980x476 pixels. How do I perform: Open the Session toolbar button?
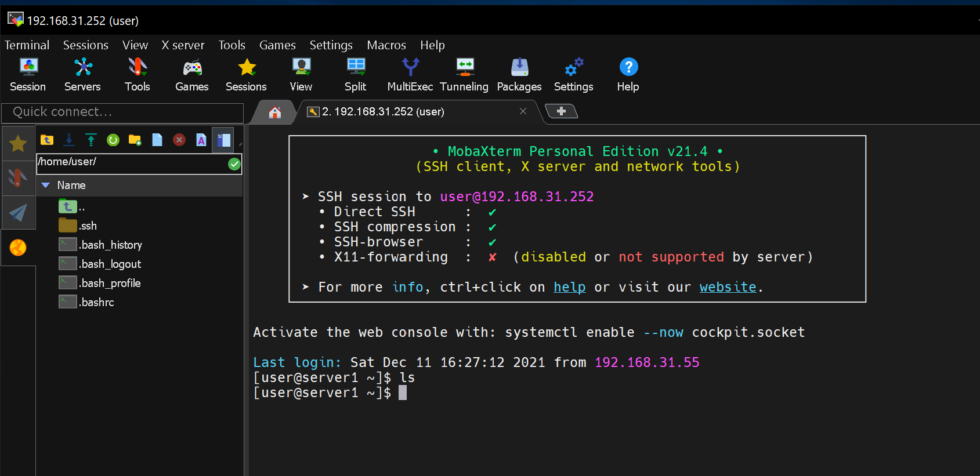[x=28, y=75]
